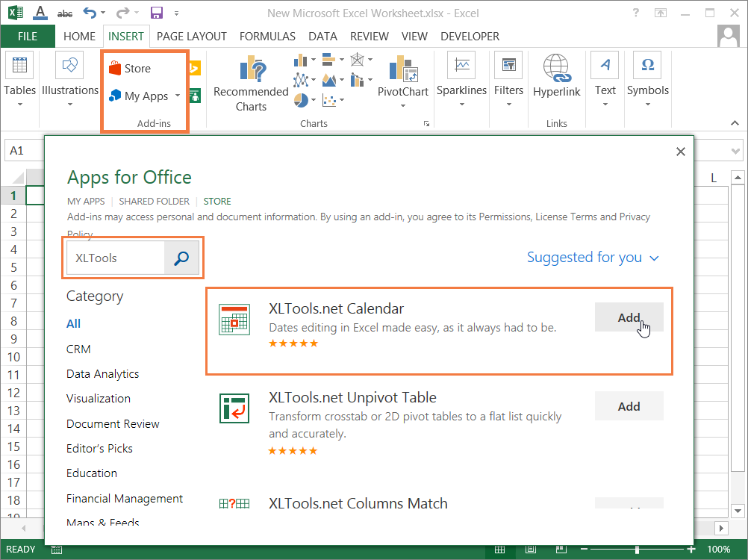This screenshot has width=748, height=560.
Task: Switch to the HOME tab
Action: pos(79,37)
